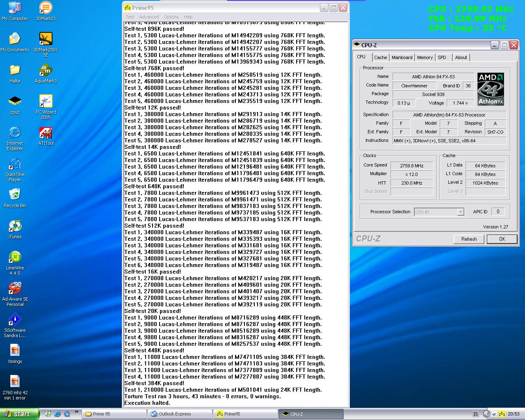Open the iTunes desktop shortcut
The image size is (525, 420).
point(15,226)
